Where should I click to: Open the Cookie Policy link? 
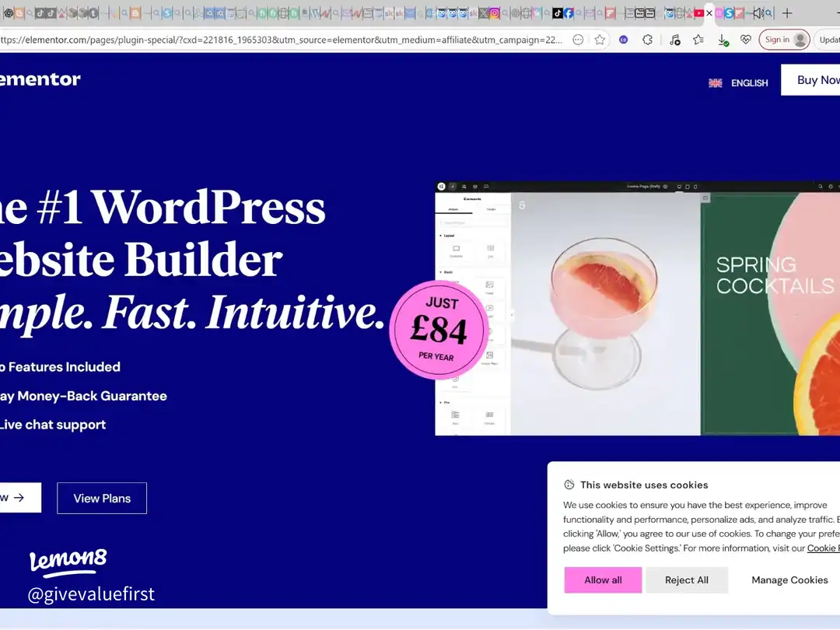click(x=824, y=548)
